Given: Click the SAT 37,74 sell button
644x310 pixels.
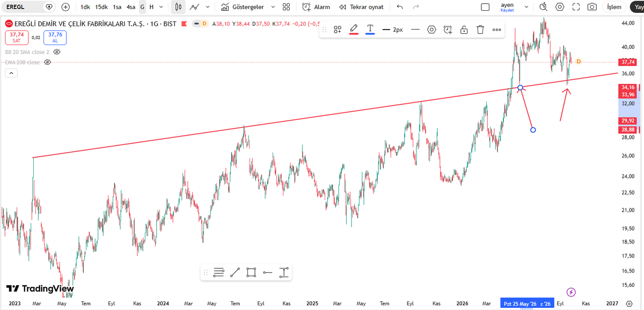Looking at the screenshot, I should point(16,37).
